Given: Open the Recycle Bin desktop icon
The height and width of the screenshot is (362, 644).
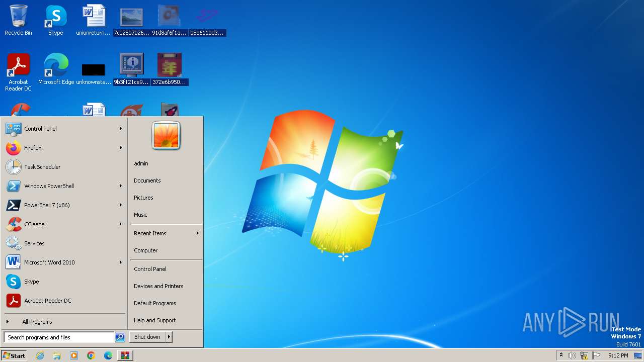Looking at the screenshot, I should [18, 20].
